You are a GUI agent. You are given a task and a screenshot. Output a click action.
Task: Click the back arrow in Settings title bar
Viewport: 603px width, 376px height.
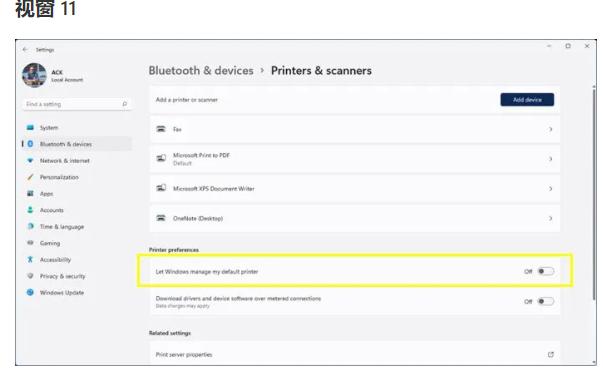click(x=25, y=50)
